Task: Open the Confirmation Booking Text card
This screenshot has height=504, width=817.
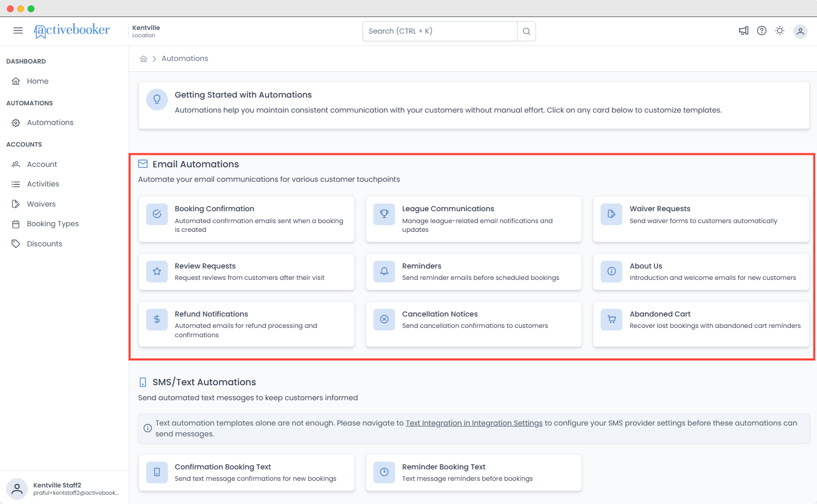Action: coord(246,472)
